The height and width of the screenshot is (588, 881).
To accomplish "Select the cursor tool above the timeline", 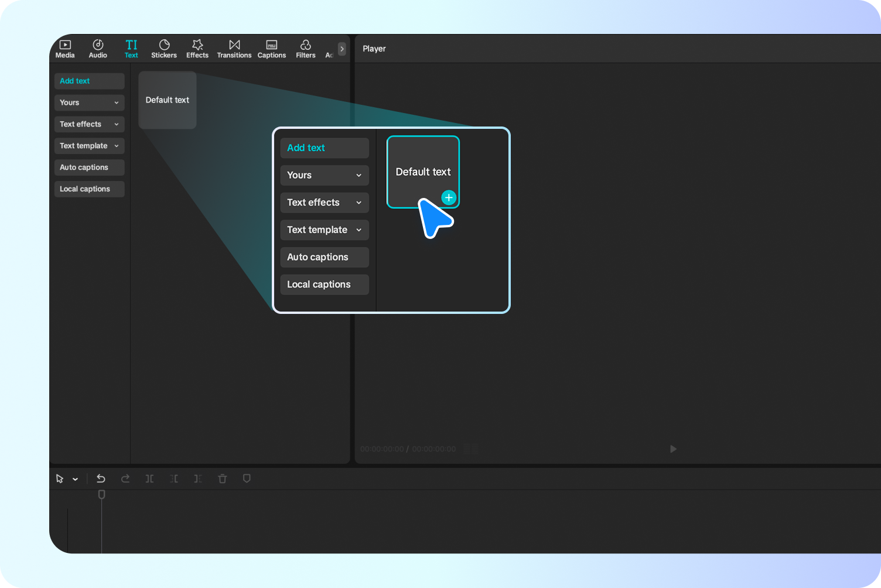I will tap(60, 478).
